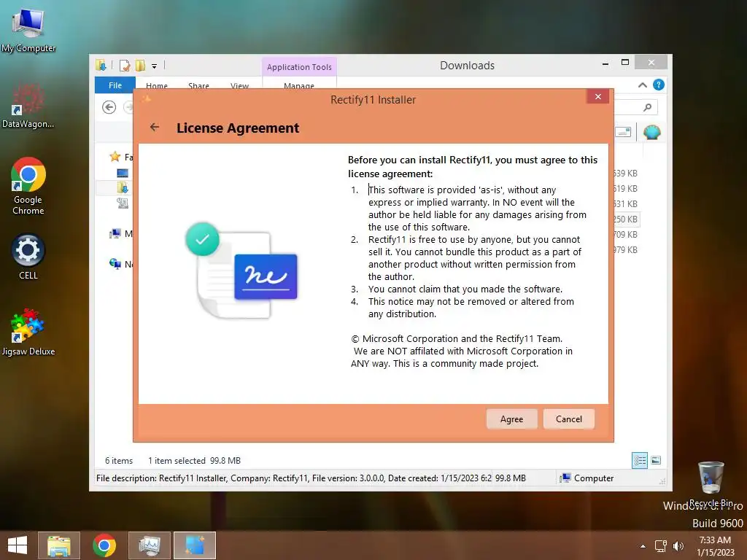The height and width of the screenshot is (560, 747).
Task: Click the 979 KB file size cell
Action: coord(626,249)
